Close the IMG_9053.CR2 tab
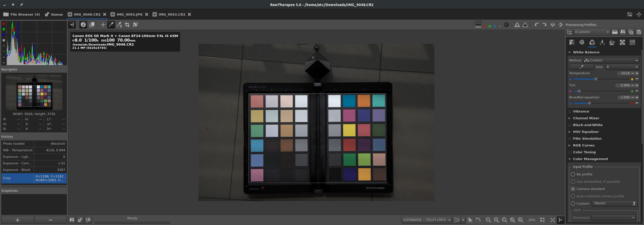The height and width of the screenshot is (225, 644). coord(189,14)
